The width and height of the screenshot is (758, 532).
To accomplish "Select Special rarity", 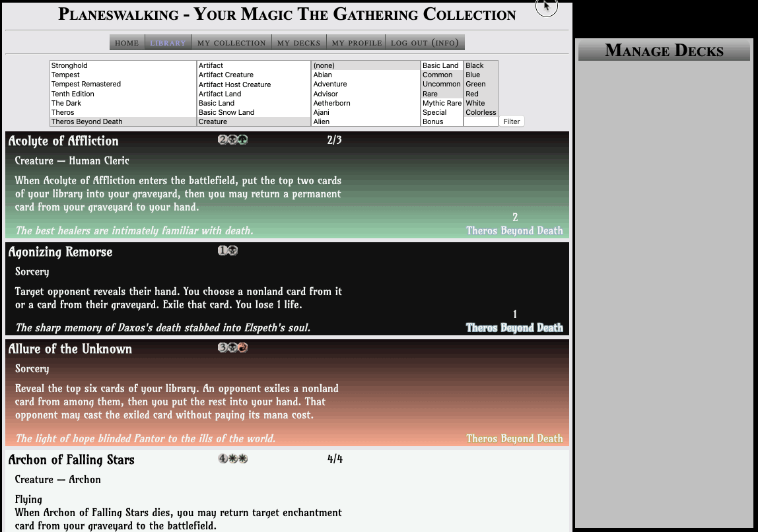I will pyautogui.click(x=442, y=112).
